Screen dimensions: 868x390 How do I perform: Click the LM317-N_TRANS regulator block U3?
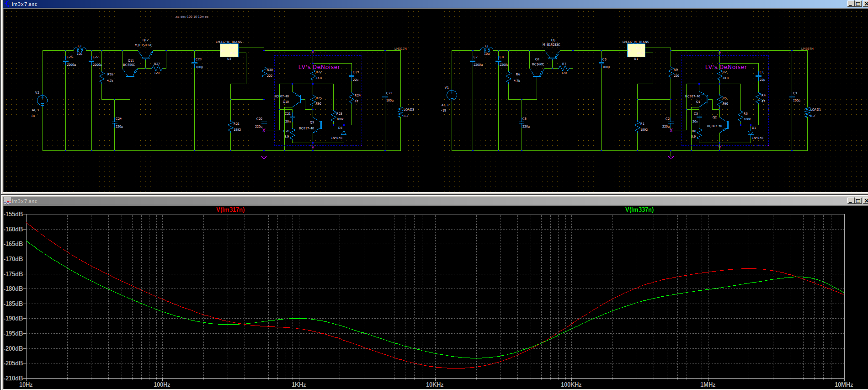coord(229,50)
